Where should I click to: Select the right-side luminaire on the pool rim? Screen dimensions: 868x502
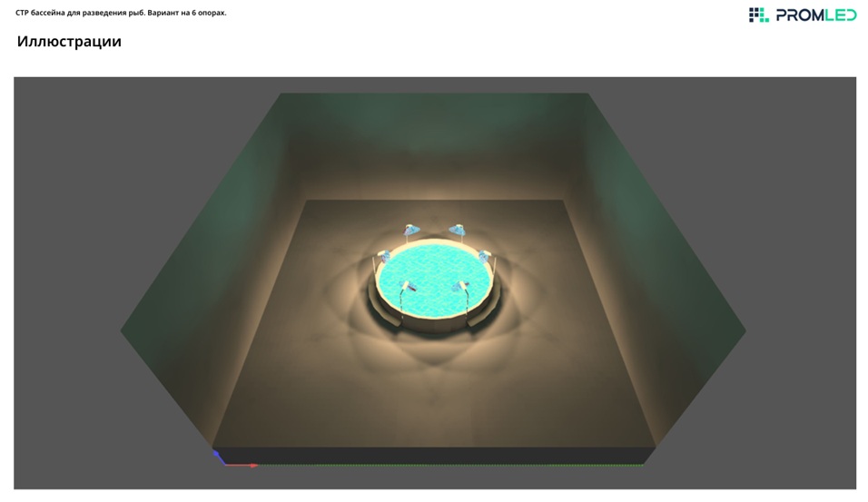click(x=486, y=256)
